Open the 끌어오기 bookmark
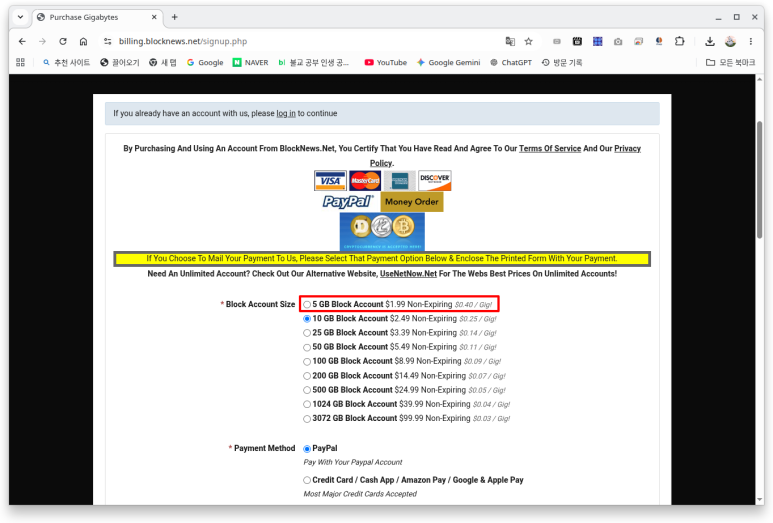This screenshot has width=773, height=523. (120, 63)
